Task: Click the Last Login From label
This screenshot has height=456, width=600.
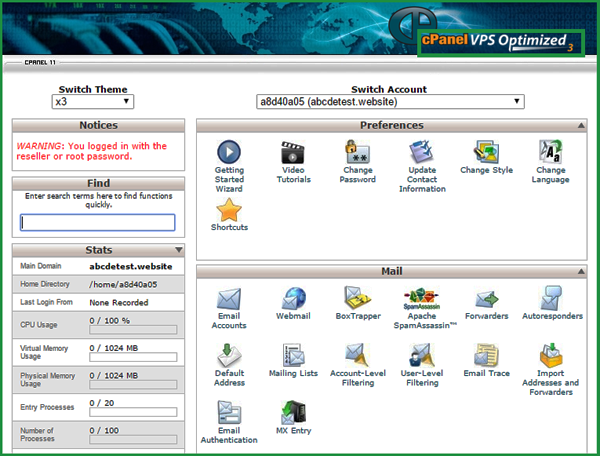Action: [x=46, y=302]
